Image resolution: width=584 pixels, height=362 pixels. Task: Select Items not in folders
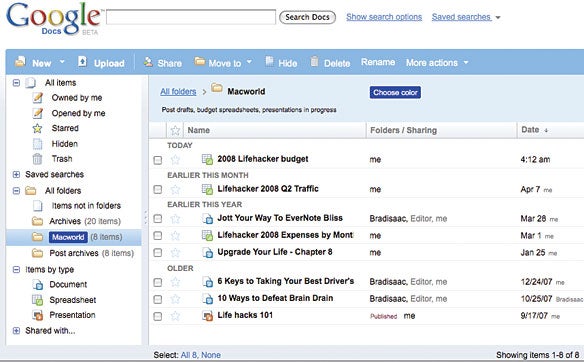[x=86, y=206]
